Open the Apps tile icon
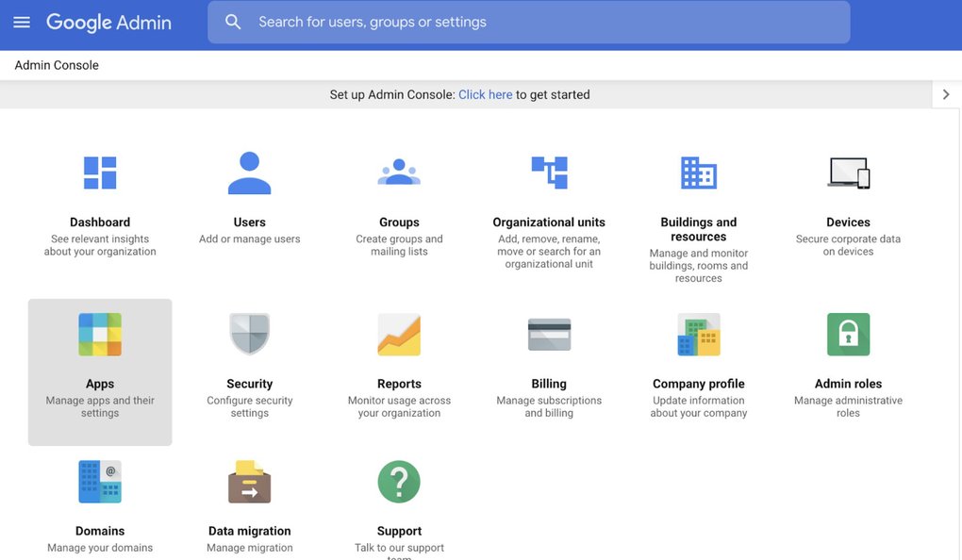 pyautogui.click(x=100, y=335)
